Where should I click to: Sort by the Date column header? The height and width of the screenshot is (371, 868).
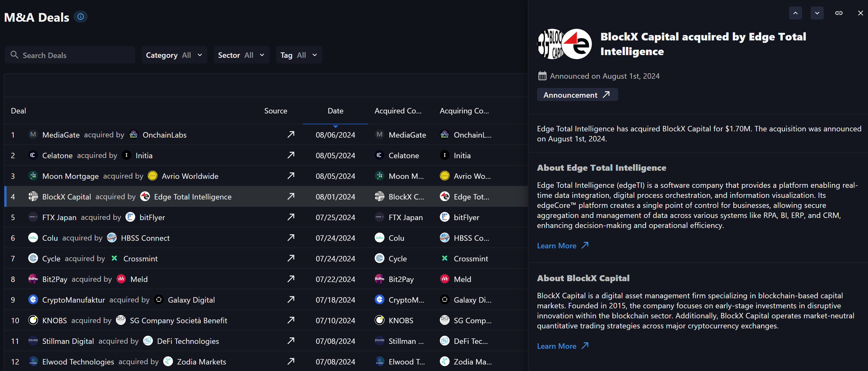335,110
